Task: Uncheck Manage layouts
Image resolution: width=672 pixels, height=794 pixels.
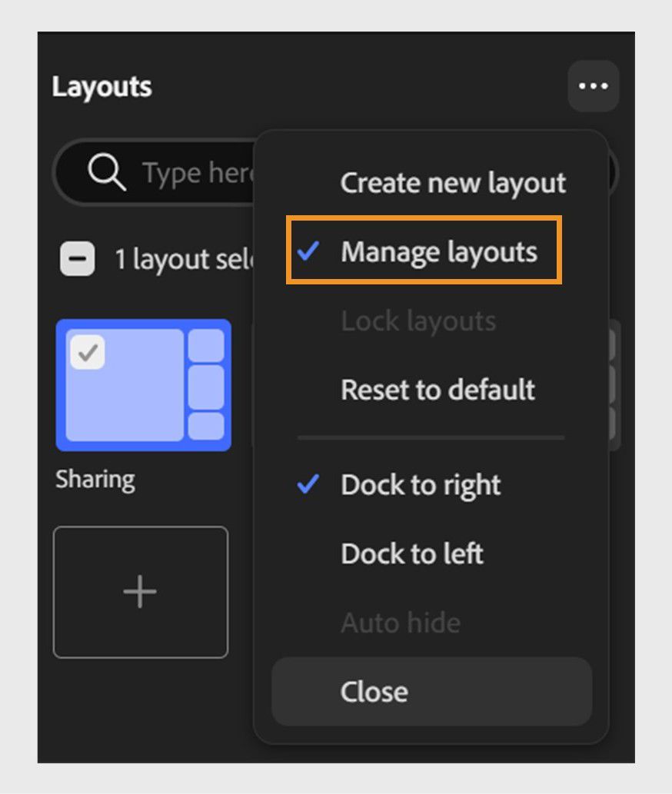Action: [439, 251]
